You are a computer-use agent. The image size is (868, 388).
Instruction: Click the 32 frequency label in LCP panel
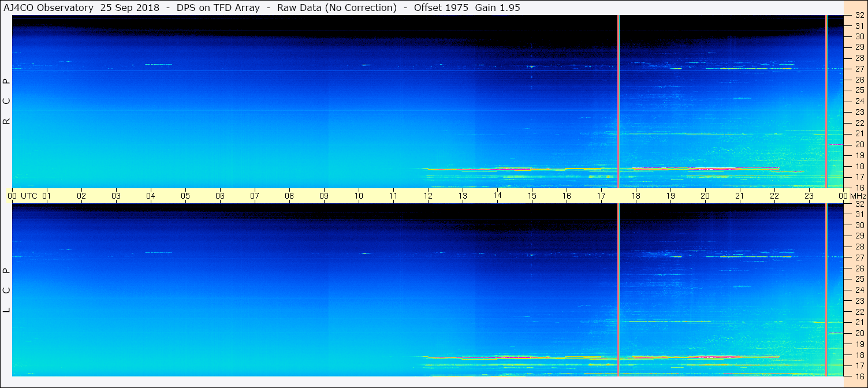click(859, 204)
